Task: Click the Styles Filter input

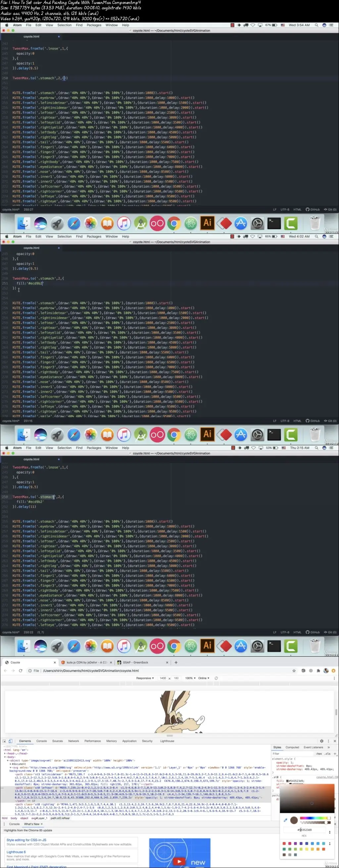Action: 292,754
